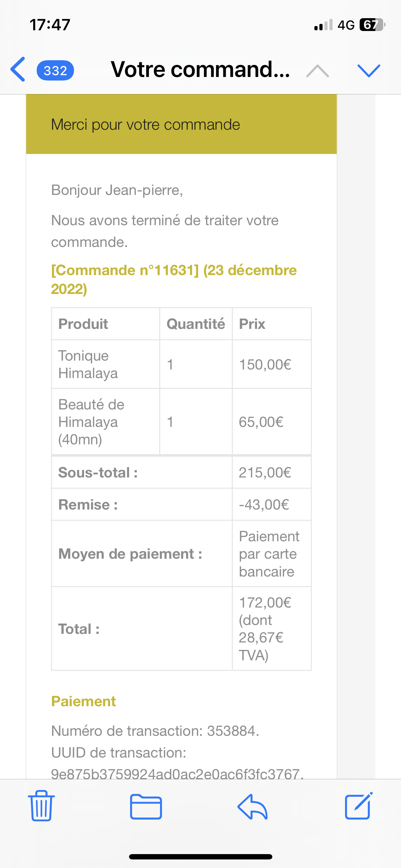The width and height of the screenshot is (401, 868).
Task: Select the Tonique Himalaya product row
Action: [x=181, y=364]
